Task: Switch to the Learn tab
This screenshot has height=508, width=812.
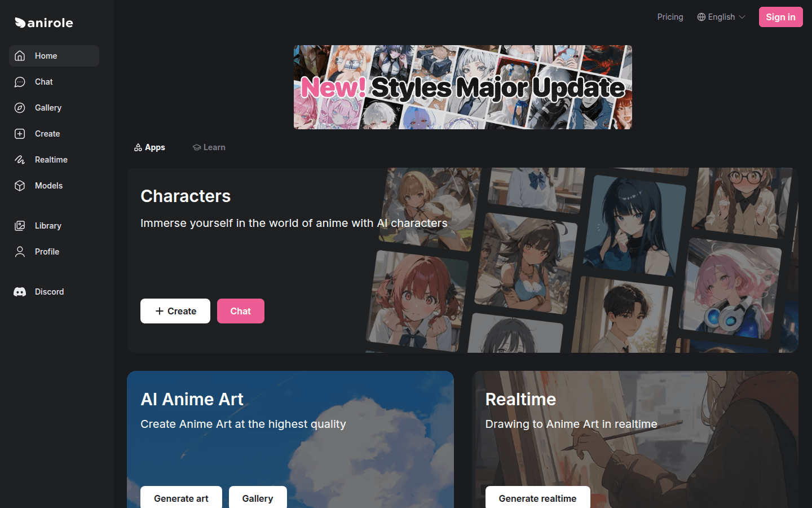Action: click(x=209, y=147)
